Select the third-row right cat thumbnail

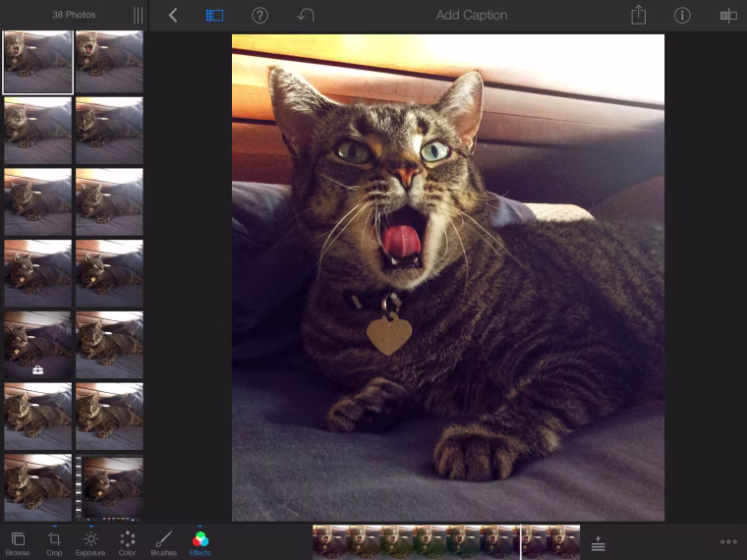[x=109, y=202]
